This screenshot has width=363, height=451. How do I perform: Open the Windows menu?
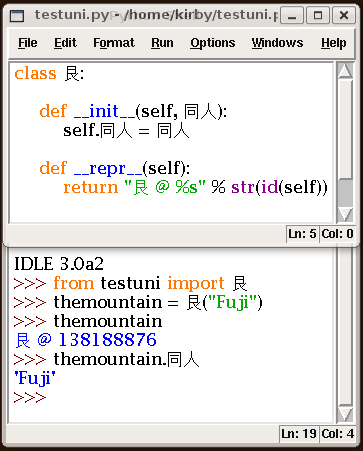(x=277, y=43)
